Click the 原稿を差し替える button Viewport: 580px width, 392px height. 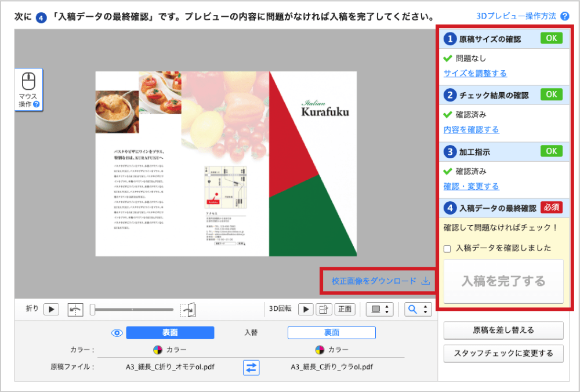pyautogui.click(x=503, y=331)
